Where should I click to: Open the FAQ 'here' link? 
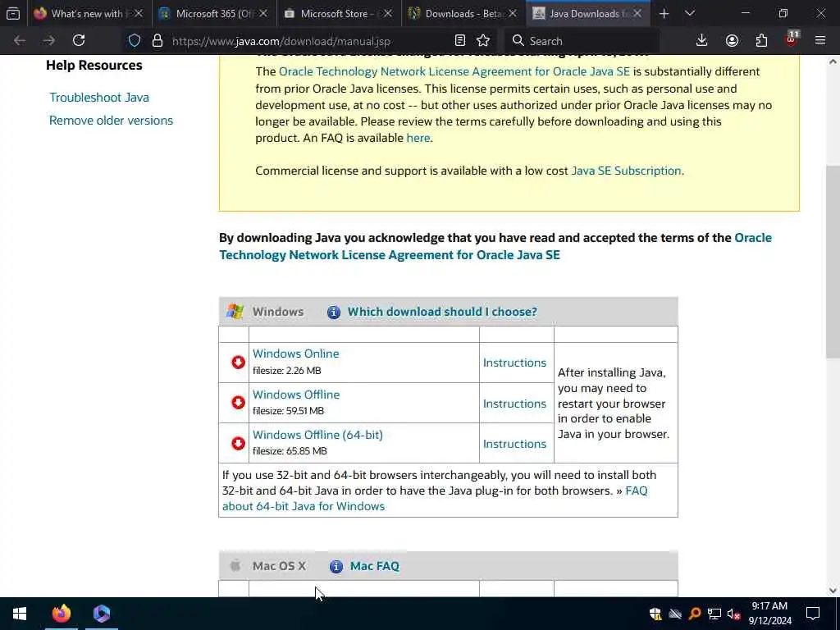pyautogui.click(x=418, y=138)
